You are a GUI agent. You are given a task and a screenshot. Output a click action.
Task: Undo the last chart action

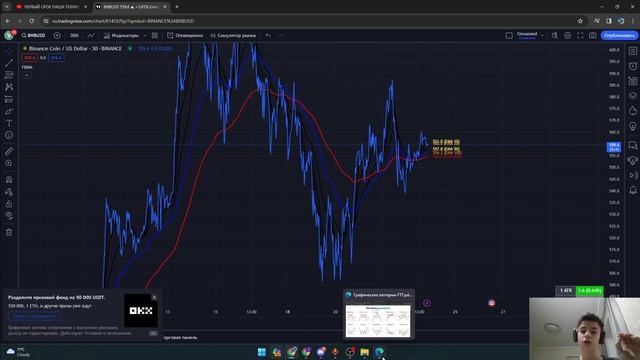point(268,36)
